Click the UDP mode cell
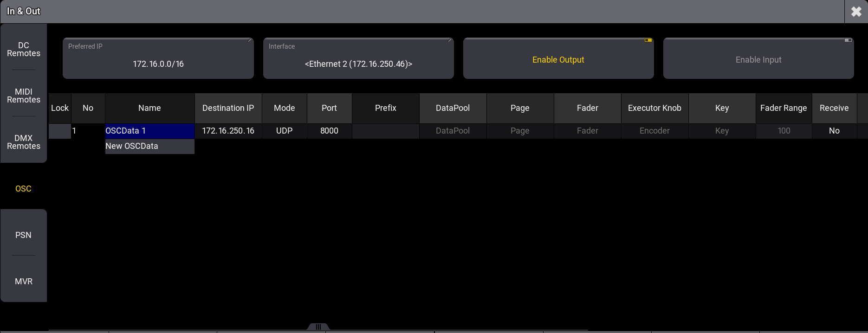 coord(285,131)
